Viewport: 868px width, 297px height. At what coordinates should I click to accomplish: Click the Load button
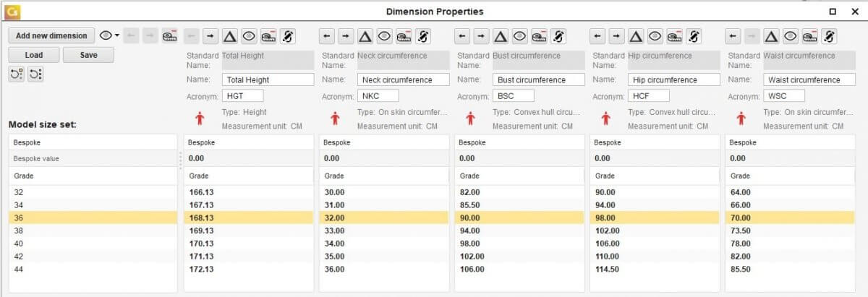click(x=33, y=55)
